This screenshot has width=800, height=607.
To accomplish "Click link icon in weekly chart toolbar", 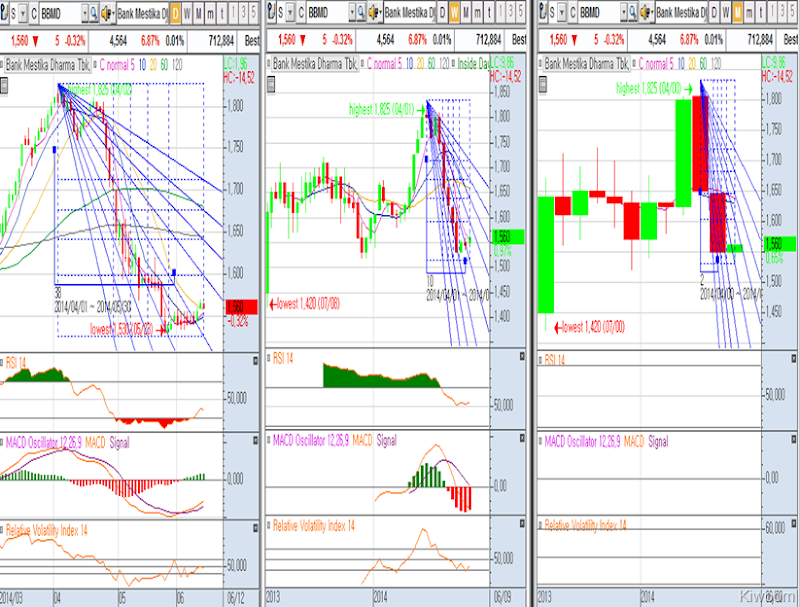I will (271, 13).
